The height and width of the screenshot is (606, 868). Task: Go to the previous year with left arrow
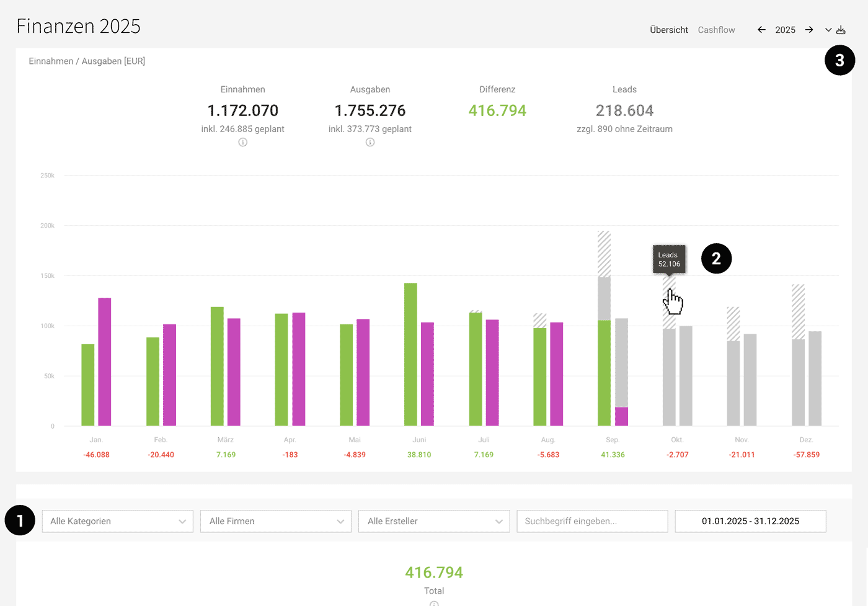pyautogui.click(x=761, y=30)
